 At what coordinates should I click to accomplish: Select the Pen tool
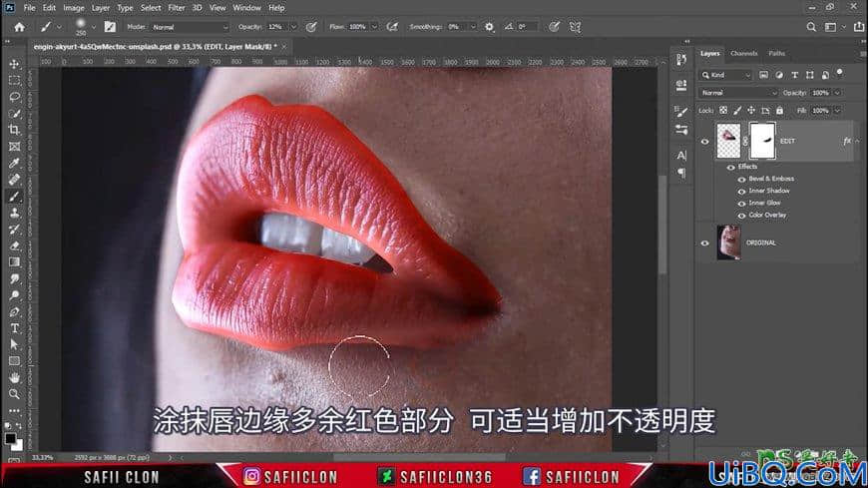pos(14,311)
